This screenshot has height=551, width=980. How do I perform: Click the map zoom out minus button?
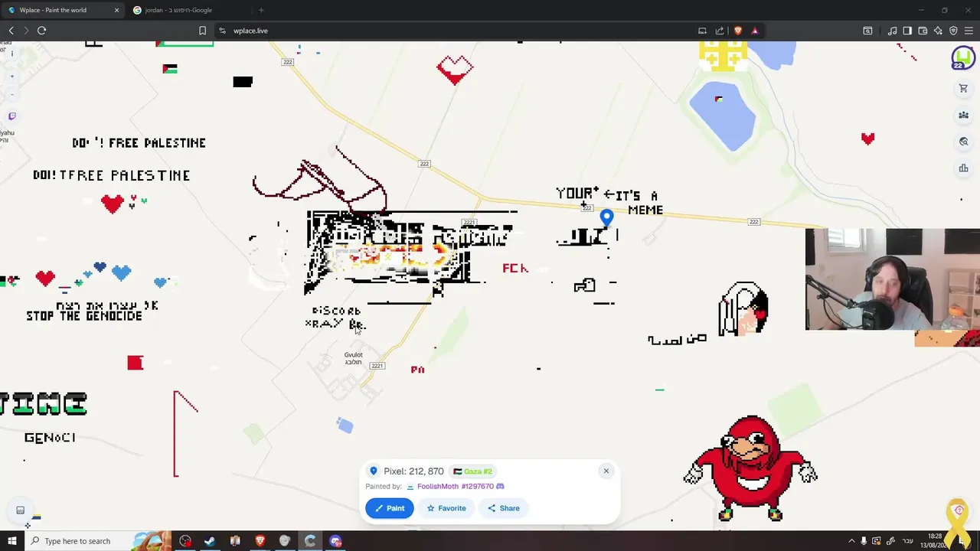[x=11, y=94]
